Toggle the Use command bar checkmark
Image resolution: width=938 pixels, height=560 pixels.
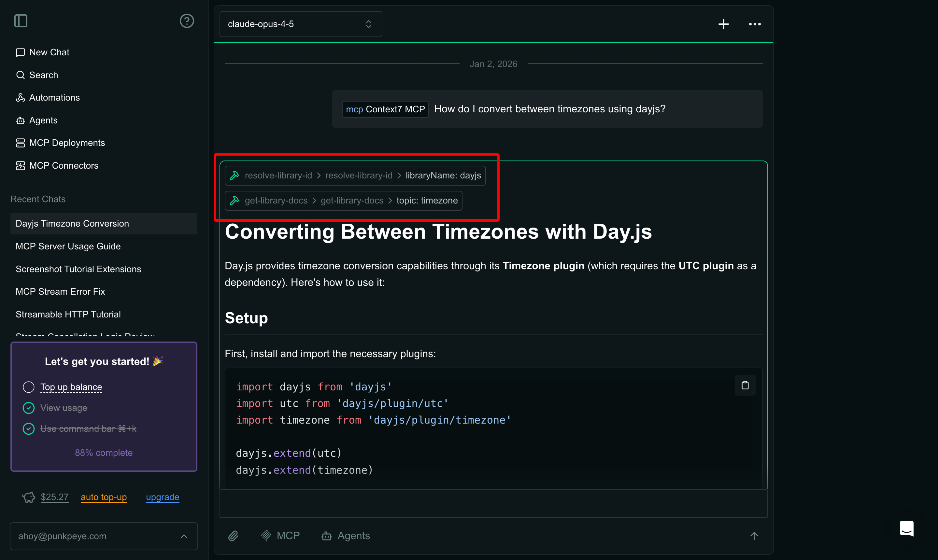click(x=29, y=429)
